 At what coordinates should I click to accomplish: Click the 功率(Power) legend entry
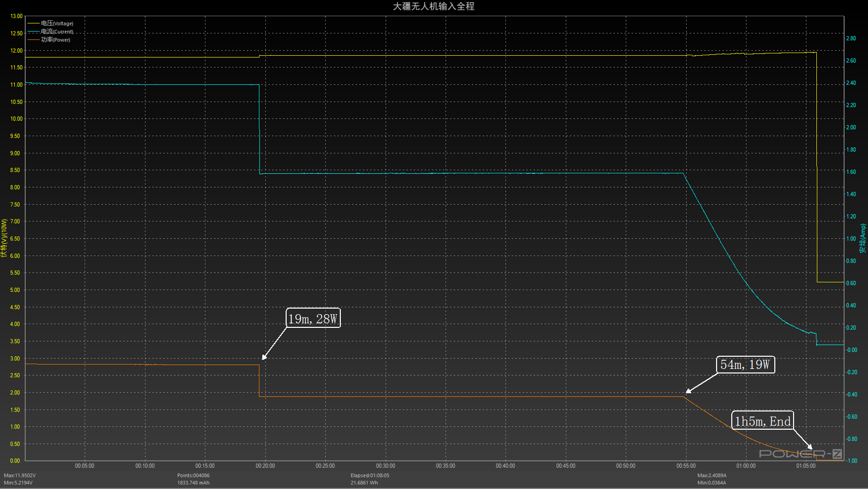coord(49,40)
